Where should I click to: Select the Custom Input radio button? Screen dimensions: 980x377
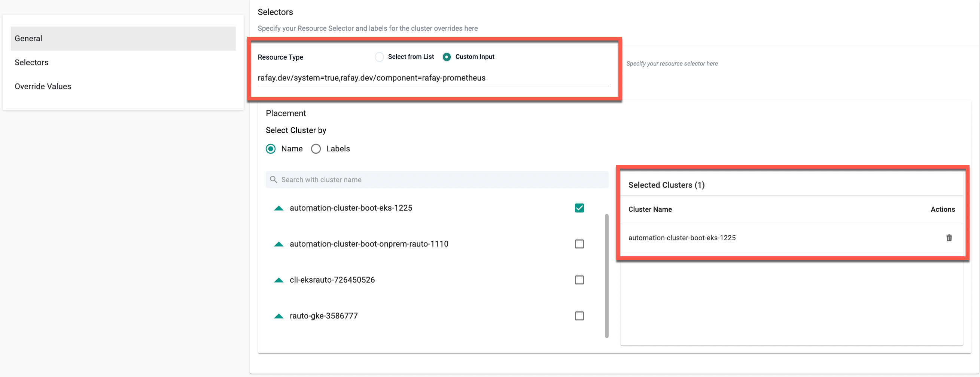(x=447, y=57)
